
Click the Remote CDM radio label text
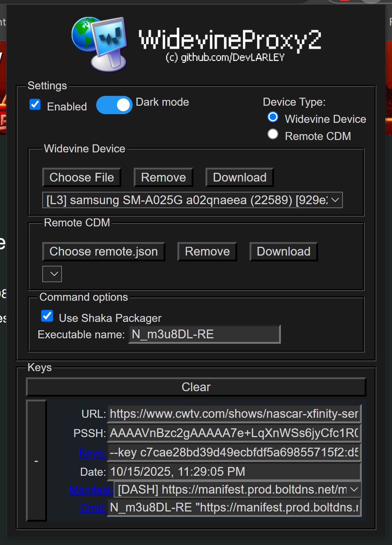(318, 136)
